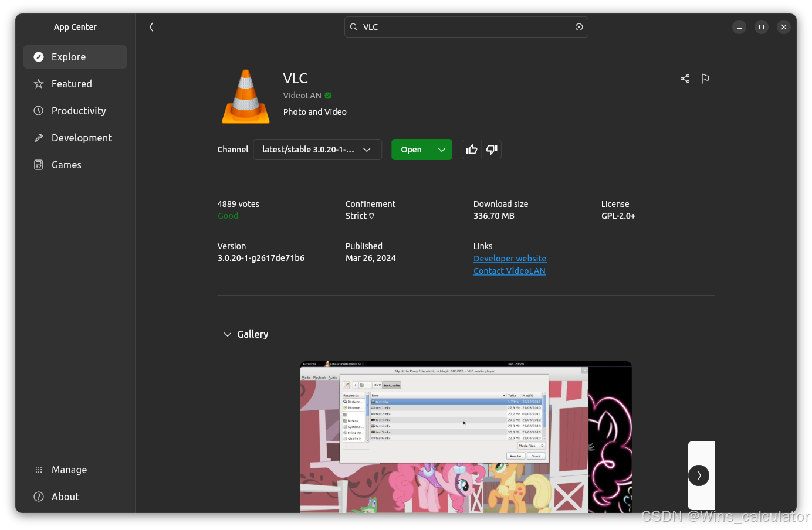Open the VLC gallery screenshot
The height and width of the screenshot is (530, 812).
tap(466, 437)
